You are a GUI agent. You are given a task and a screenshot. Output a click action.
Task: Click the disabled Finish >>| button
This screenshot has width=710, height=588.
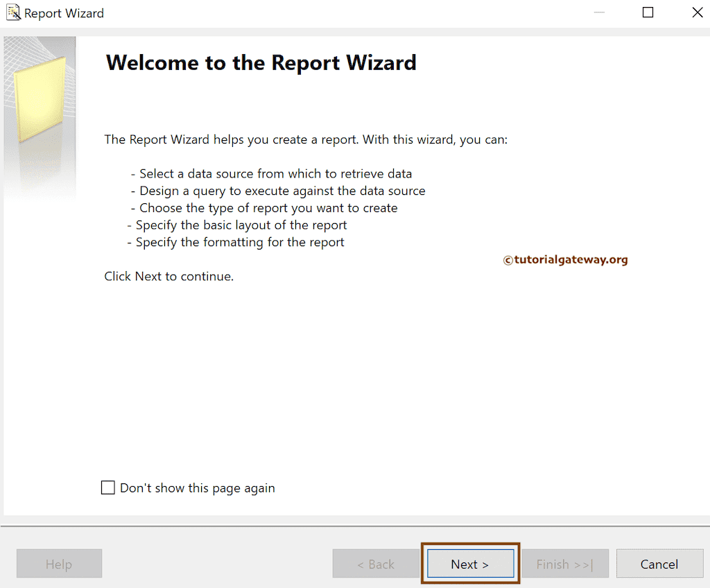565,564
